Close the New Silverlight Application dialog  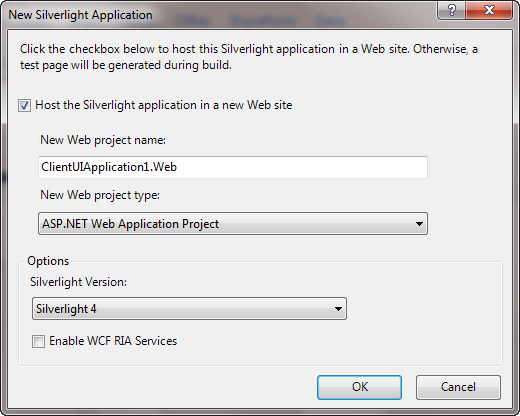(489, 10)
